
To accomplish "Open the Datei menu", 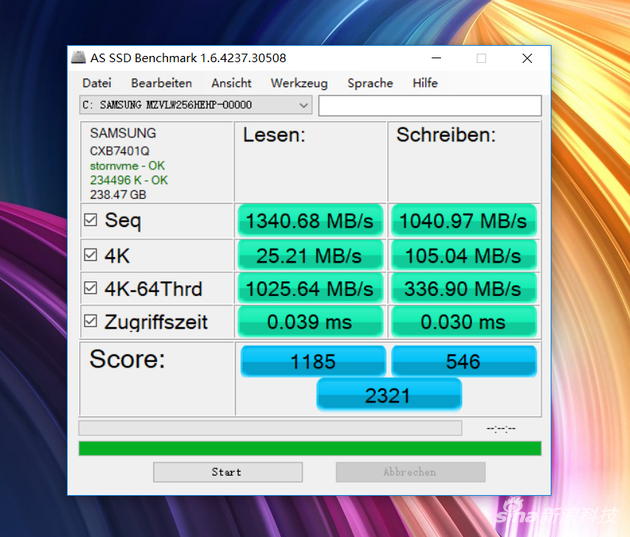I will (x=97, y=83).
